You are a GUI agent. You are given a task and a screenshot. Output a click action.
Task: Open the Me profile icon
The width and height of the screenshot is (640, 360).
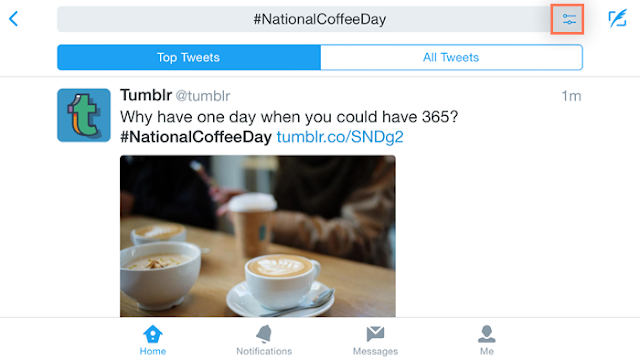pyautogui.click(x=487, y=334)
